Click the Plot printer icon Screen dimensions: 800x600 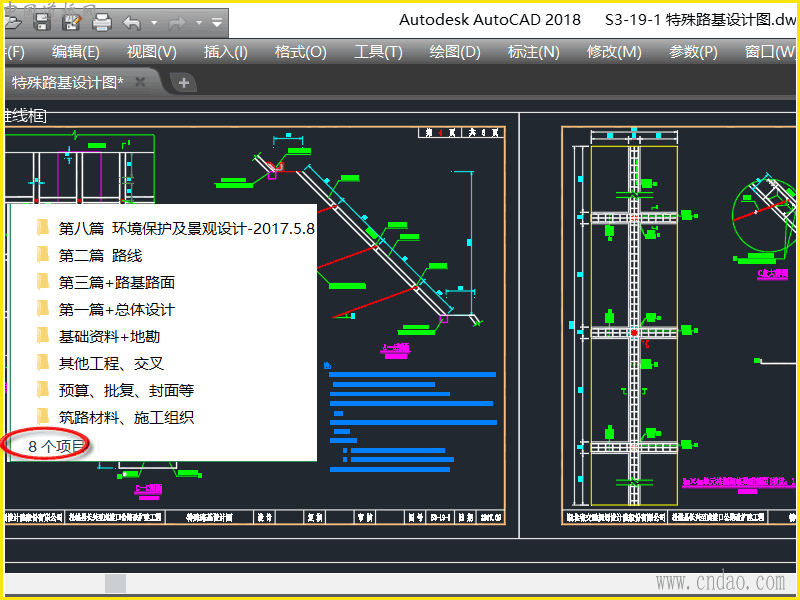click(x=101, y=21)
